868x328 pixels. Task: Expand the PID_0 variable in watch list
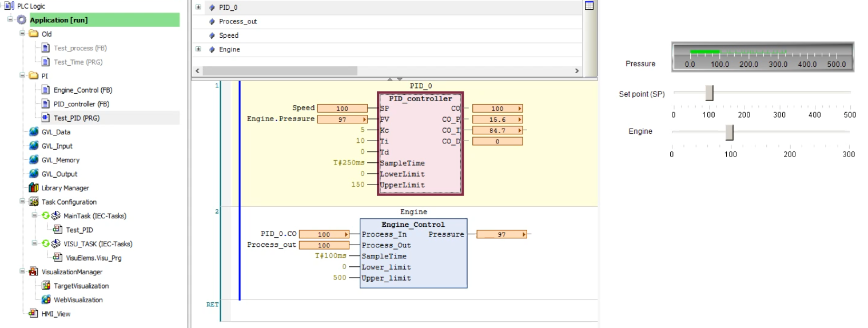198,7
